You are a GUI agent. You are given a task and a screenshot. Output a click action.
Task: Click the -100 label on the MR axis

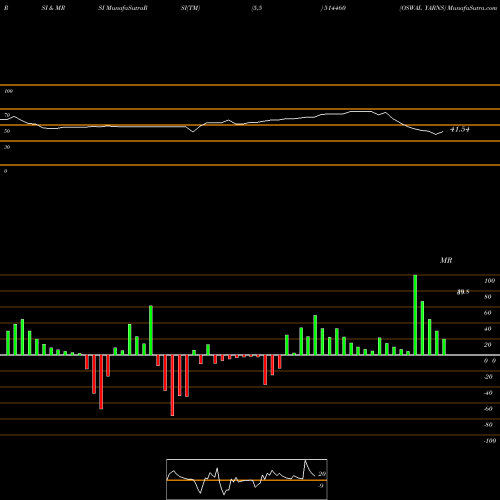(490, 441)
